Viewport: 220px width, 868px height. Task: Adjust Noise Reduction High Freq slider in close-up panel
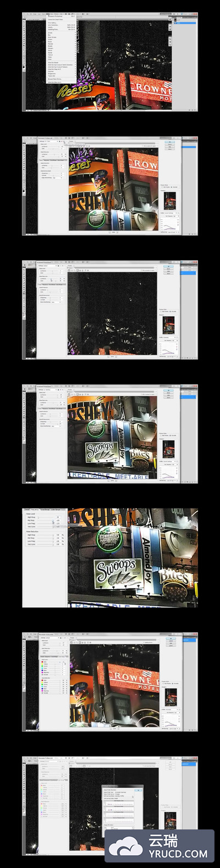(46, 535)
